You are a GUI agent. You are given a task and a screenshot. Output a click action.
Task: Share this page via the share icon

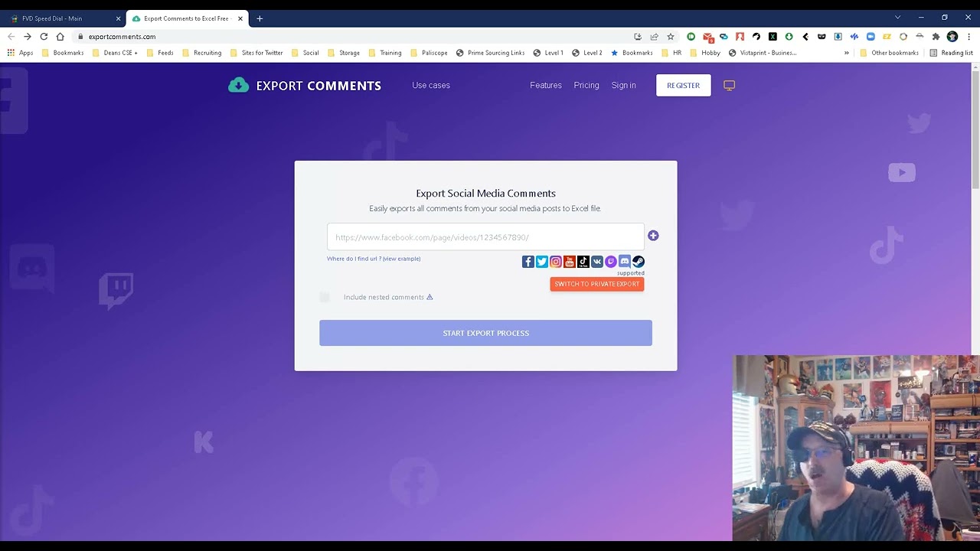pyautogui.click(x=654, y=37)
